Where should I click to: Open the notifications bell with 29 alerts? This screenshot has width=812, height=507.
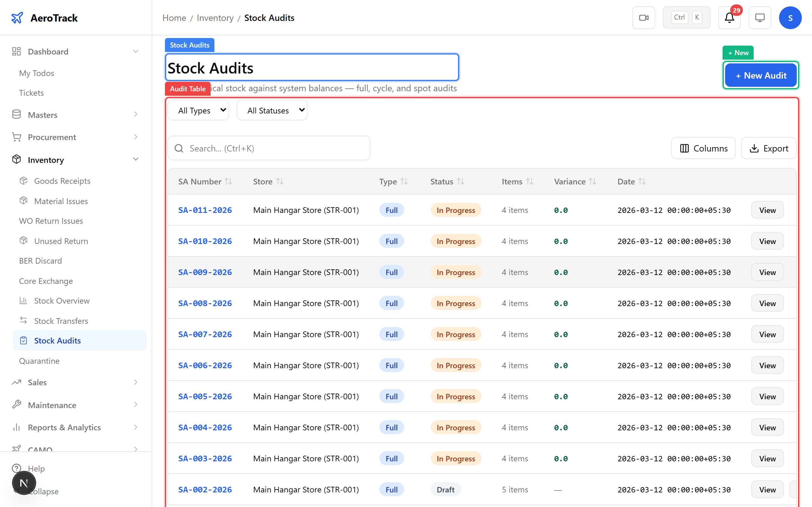point(729,17)
